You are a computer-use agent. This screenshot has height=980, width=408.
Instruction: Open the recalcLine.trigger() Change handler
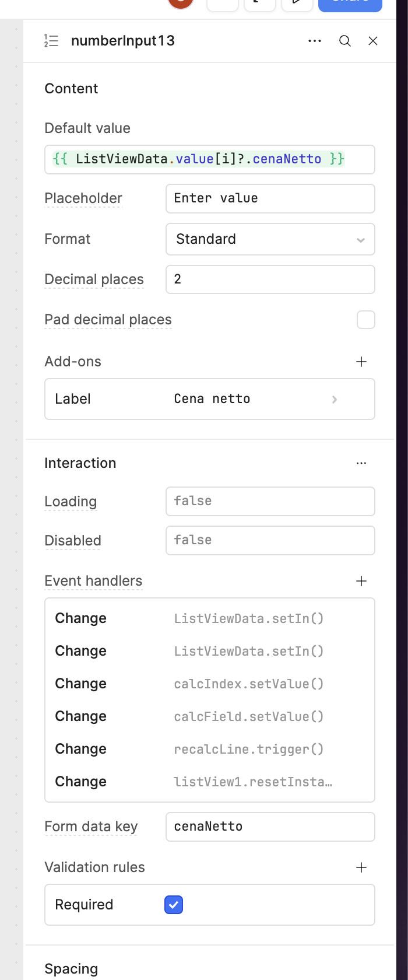click(x=210, y=749)
